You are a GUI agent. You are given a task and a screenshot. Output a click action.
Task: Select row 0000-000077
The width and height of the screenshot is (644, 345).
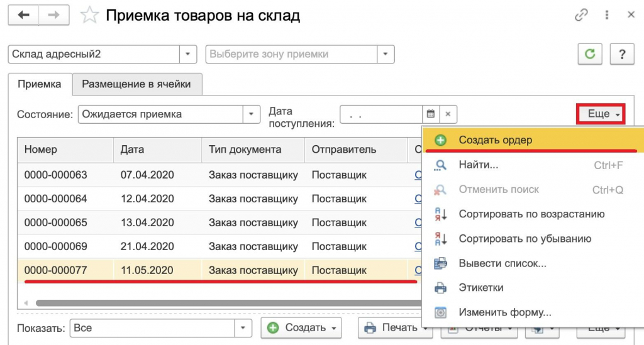tap(219, 270)
